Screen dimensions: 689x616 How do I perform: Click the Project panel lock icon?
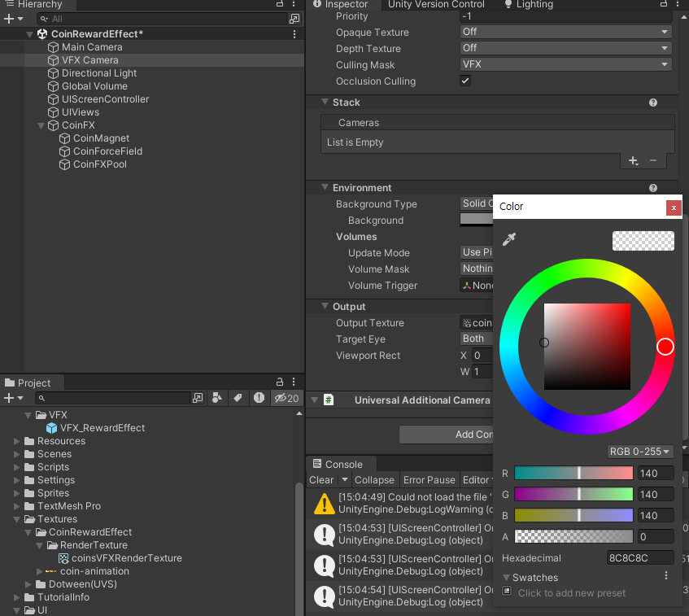279,382
